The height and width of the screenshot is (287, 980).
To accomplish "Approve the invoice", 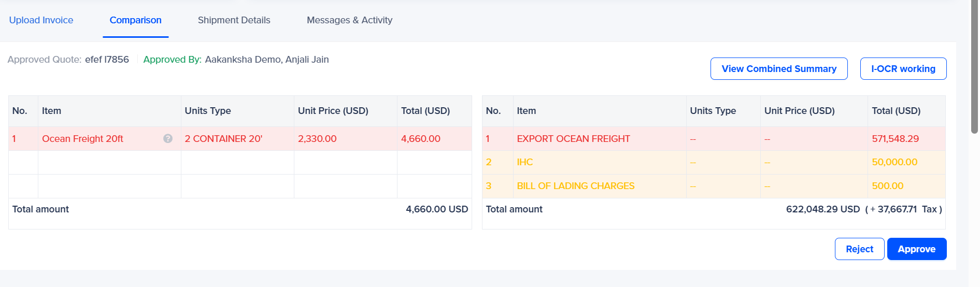I will pos(916,249).
